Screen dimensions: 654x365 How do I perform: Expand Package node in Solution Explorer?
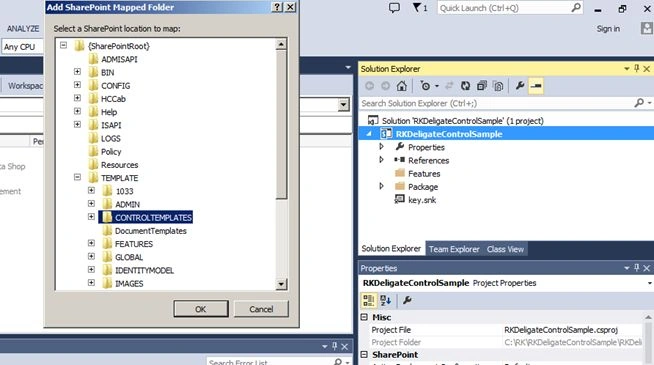click(381, 186)
